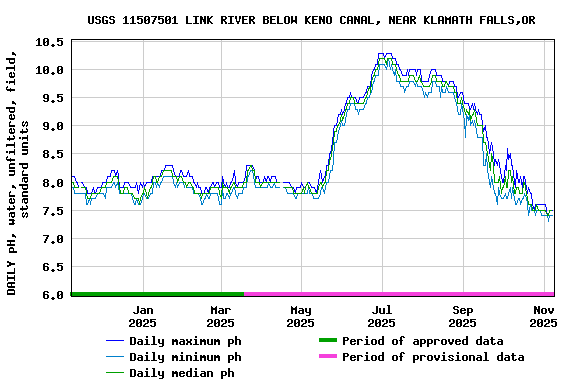The image size is (576, 384).
Task: Click the 'Mar 2025' x-axis label
Action: pos(220,317)
